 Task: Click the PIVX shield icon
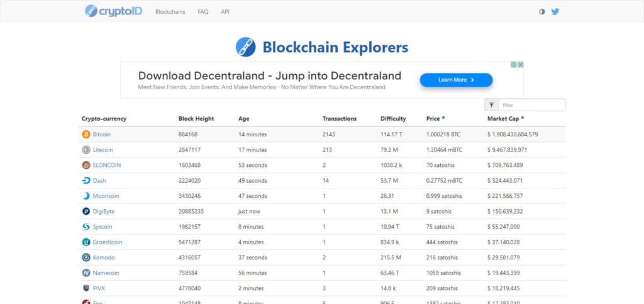pos(86,288)
